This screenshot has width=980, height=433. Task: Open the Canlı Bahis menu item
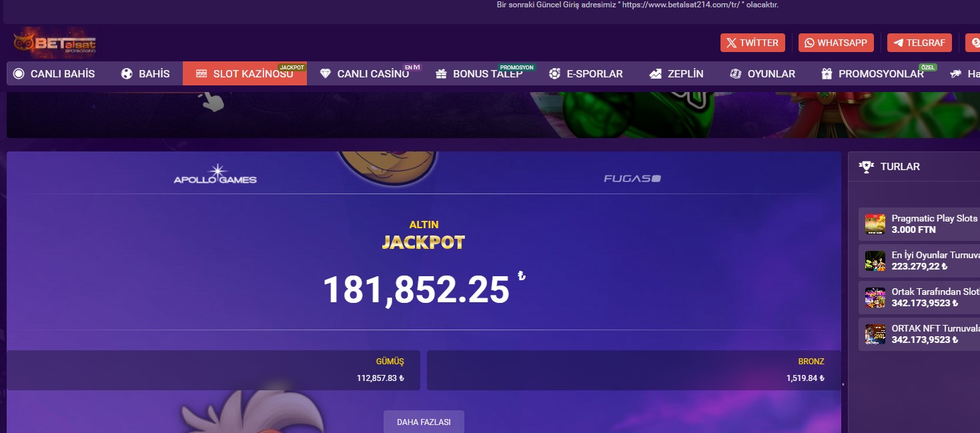[54, 74]
